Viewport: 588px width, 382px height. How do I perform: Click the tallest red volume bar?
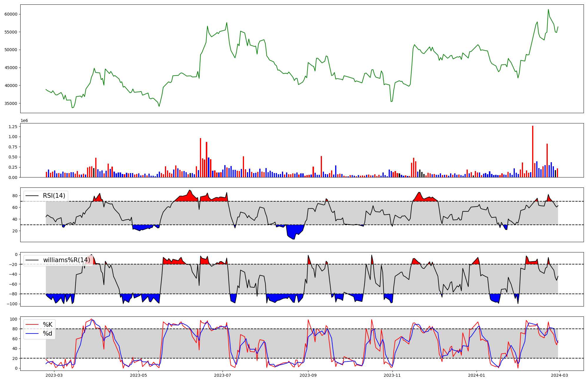pos(533,151)
